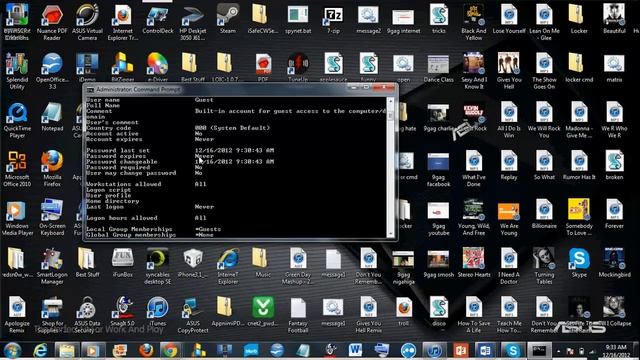Open Command Prompt title bar system icon
Image resolution: width=640 pixels, height=360 pixels.
[x=90, y=89]
